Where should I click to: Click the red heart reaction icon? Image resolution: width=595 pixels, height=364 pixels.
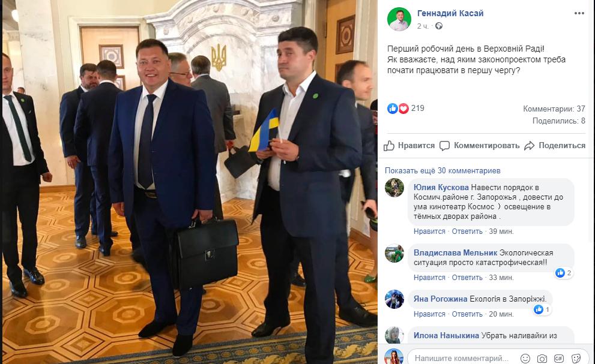click(x=403, y=109)
